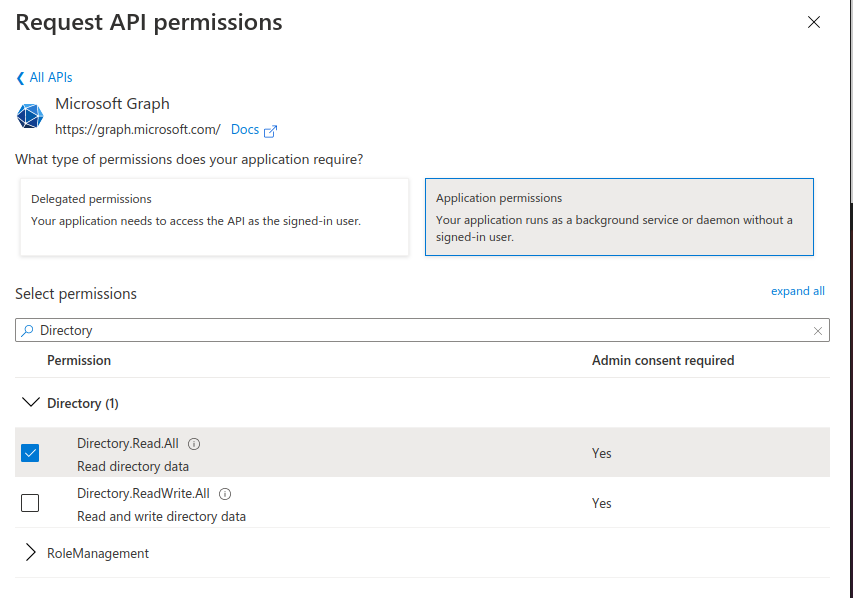Clear the permissions search box text
Image resolution: width=853 pixels, height=598 pixels.
click(818, 330)
